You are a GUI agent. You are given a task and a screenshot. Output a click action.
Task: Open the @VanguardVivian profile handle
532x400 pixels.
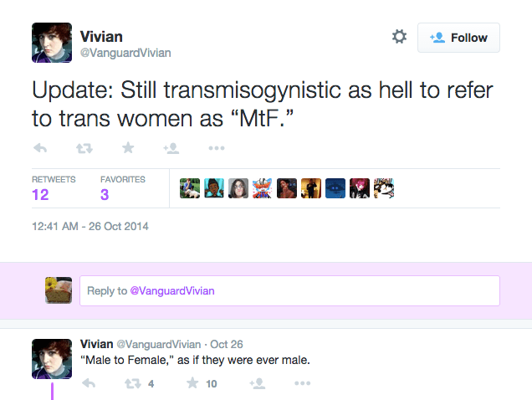tap(125, 53)
